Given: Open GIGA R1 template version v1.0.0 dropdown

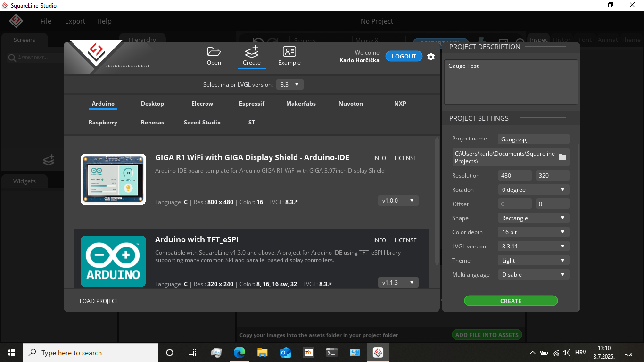Looking at the screenshot, I should click(398, 200).
